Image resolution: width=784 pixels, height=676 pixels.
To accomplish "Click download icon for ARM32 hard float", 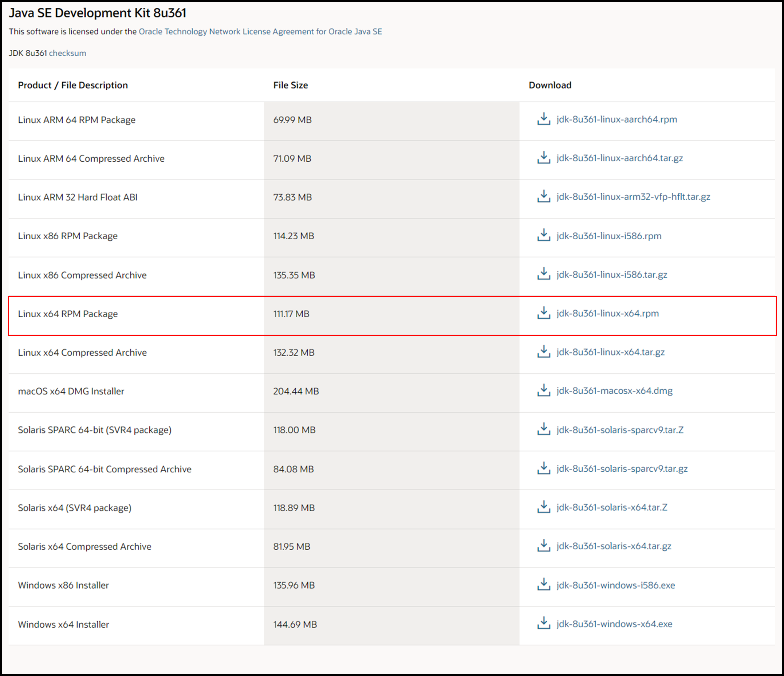I will (544, 196).
